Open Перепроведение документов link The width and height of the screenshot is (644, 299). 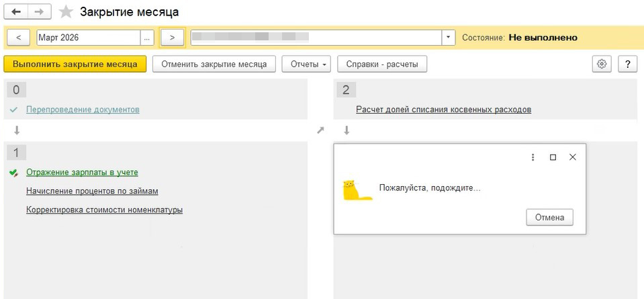[83, 110]
